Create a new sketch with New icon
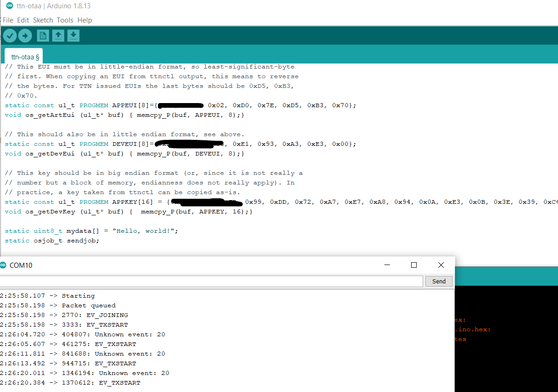Image resolution: width=558 pixels, height=392 pixels. tap(43, 35)
